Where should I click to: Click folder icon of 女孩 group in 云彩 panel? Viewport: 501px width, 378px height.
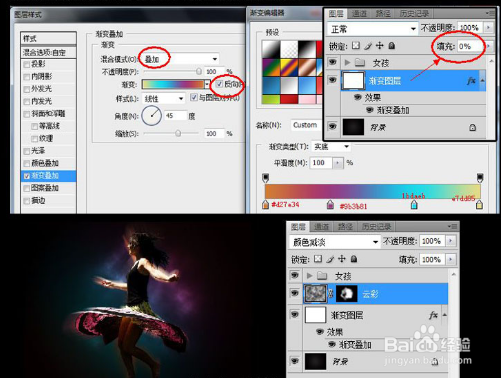click(322, 276)
